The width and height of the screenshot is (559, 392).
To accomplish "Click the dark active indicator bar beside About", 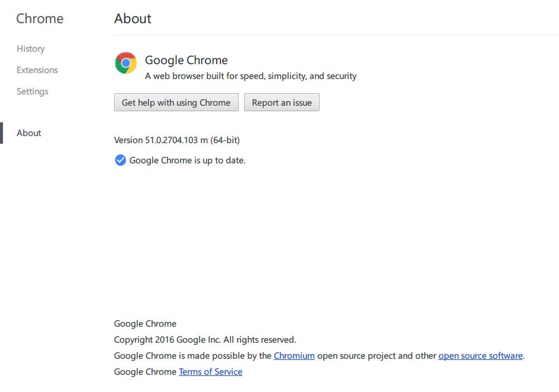I will tap(1, 133).
